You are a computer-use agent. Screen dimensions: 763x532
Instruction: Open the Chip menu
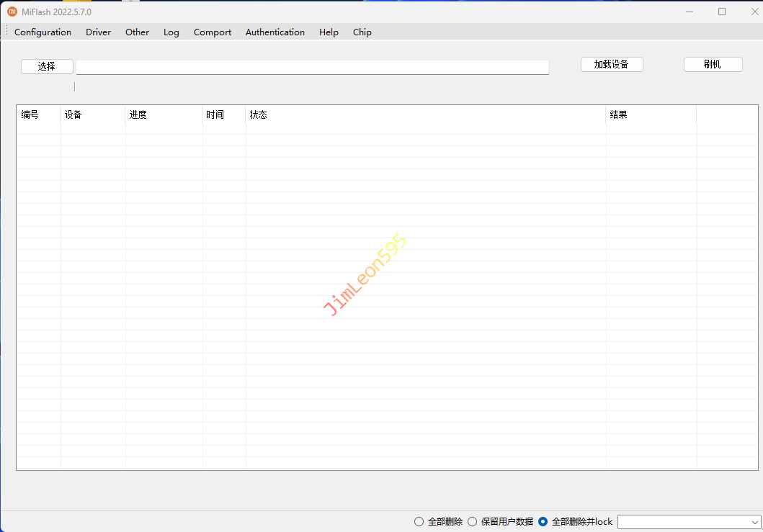(362, 32)
